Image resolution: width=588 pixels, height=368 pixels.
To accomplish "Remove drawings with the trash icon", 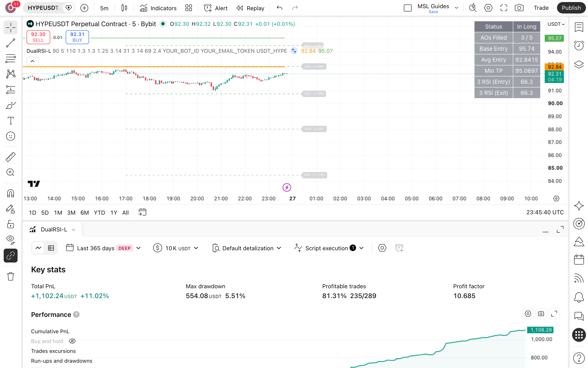I will click(x=11, y=276).
